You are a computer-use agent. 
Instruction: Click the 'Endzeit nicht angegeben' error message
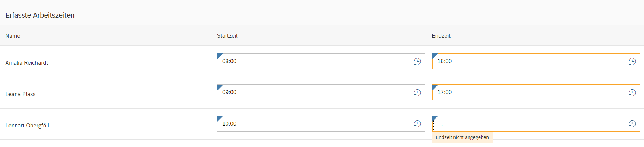(462, 137)
